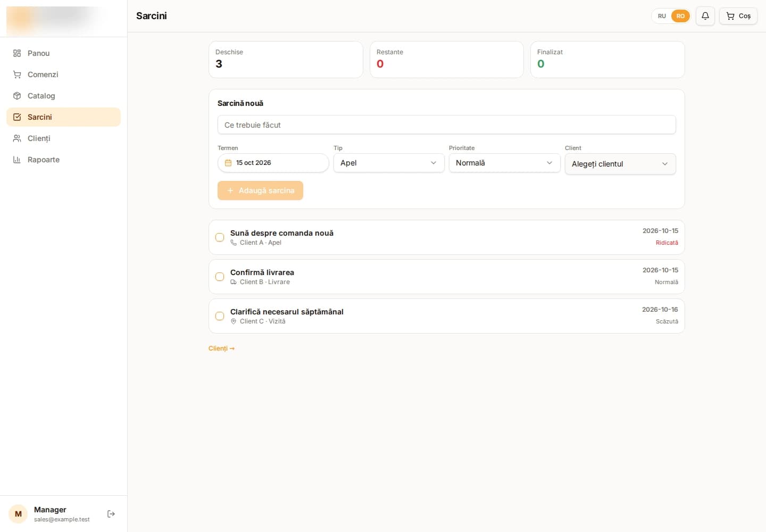Click the 2026-10-16 due date
The height and width of the screenshot is (532, 766).
660,310
